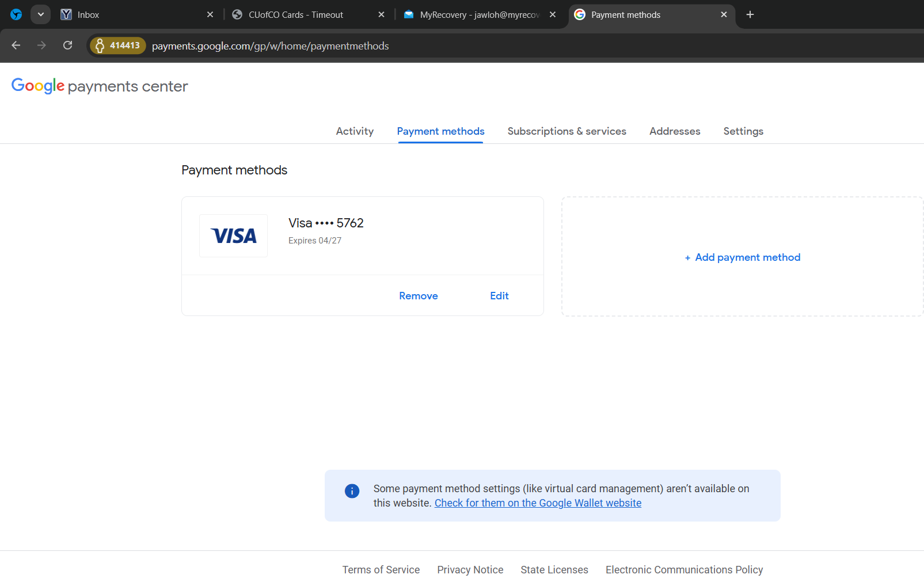The image size is (924, 582).
Task: Edit the Visa 5762 card
Action: point(499,296)
